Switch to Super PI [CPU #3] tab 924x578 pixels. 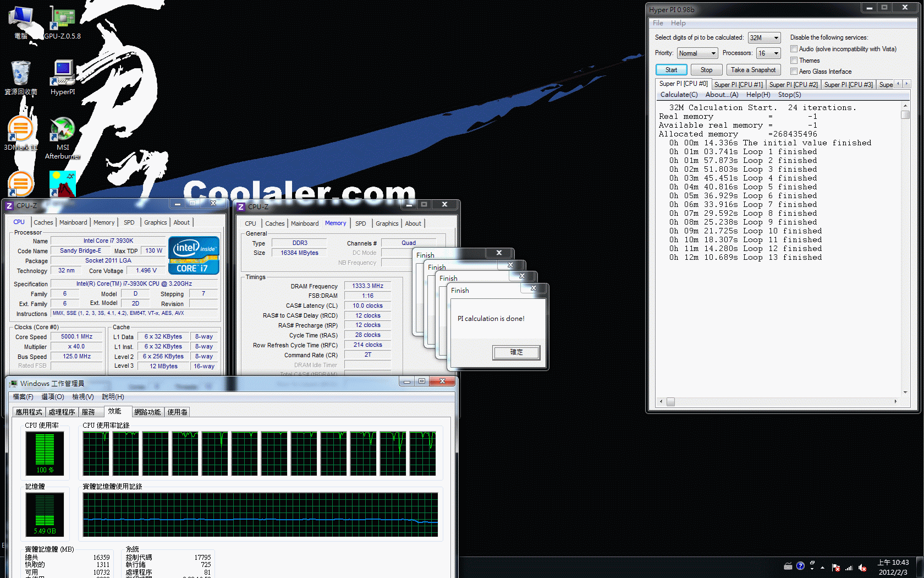pyautogui.click(x=848, y=85)
